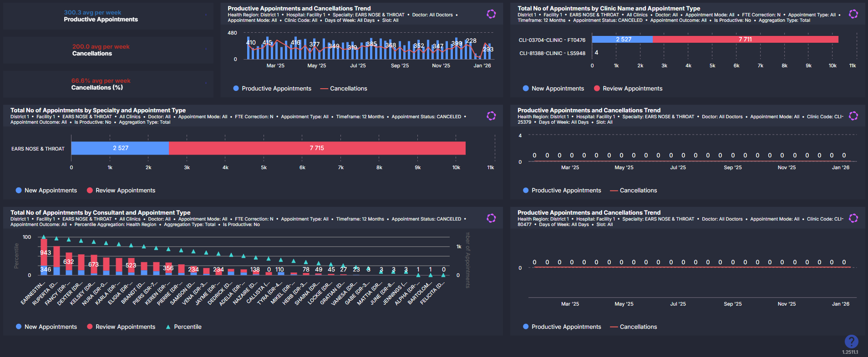Click purple circle icon on Consultant chart panel
The height and width of the screenshot is (357, 868).
click(491, 218)
